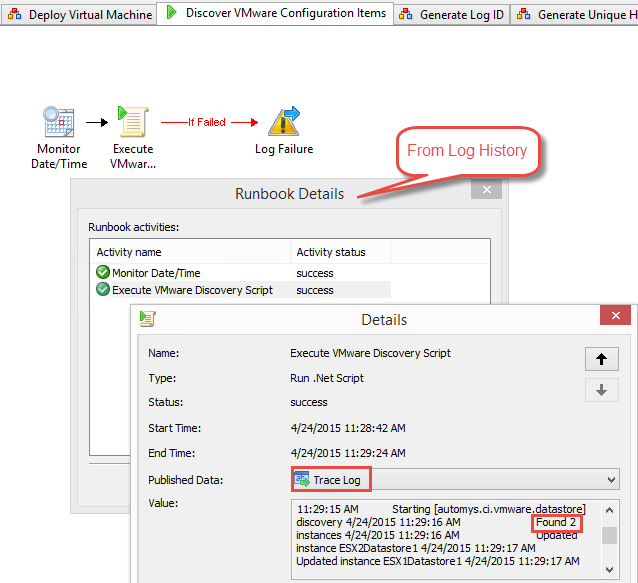Go to previous activity with up arrow button

point(602,359)
